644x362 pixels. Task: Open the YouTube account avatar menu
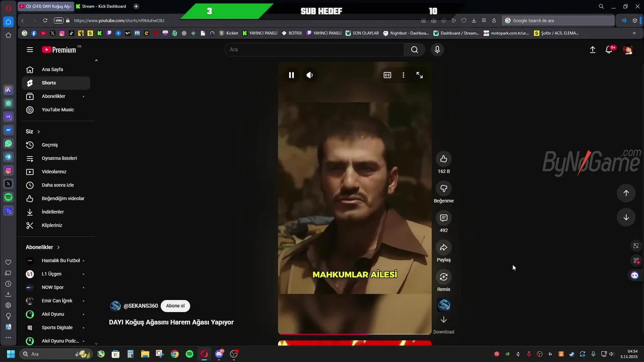pyautogui.click(x=628, y=50)
